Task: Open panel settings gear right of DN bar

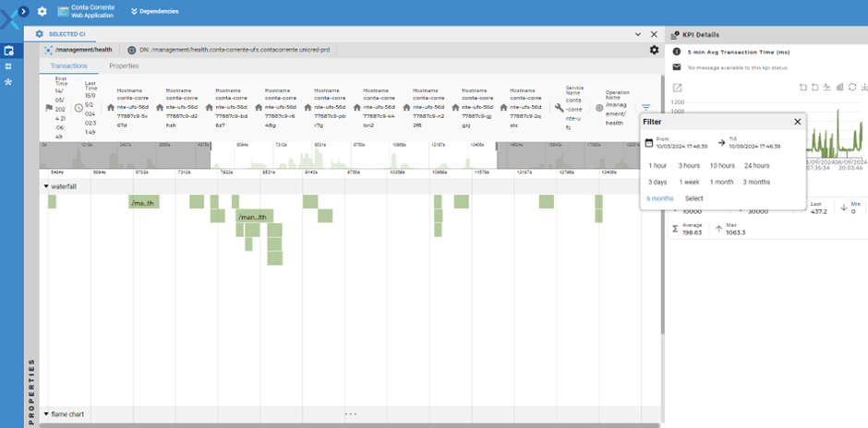Action: pos(654,50)
